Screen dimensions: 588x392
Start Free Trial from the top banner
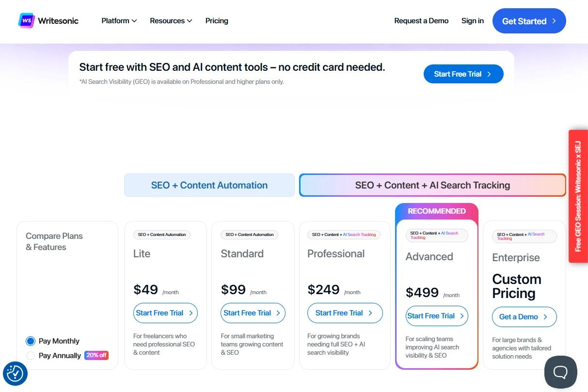(x=463, y=74)
